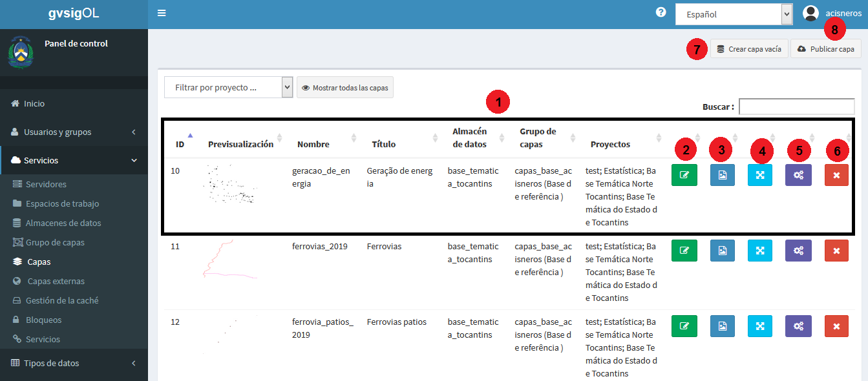Delete layer ferrovias_2019 with red X
The image size is (868, 381).
(836, 251)
